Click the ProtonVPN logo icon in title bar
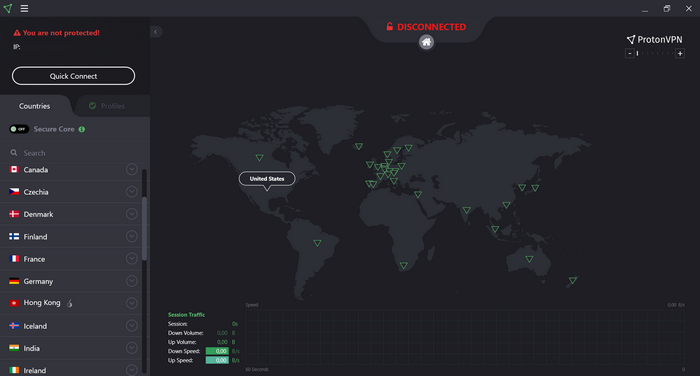Viewport: 700px width, 376px height. click(8, 8)
